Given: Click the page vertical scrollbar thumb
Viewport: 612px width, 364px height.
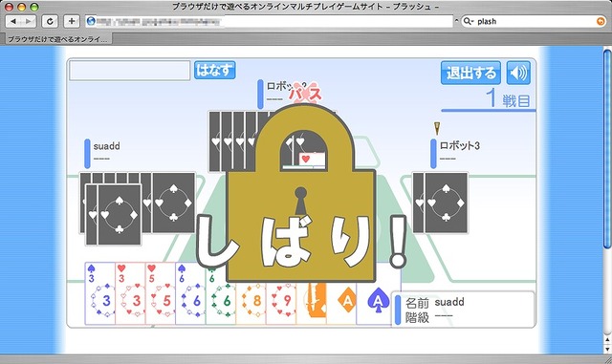Looking at the screenshot, I should coord(607,148).
